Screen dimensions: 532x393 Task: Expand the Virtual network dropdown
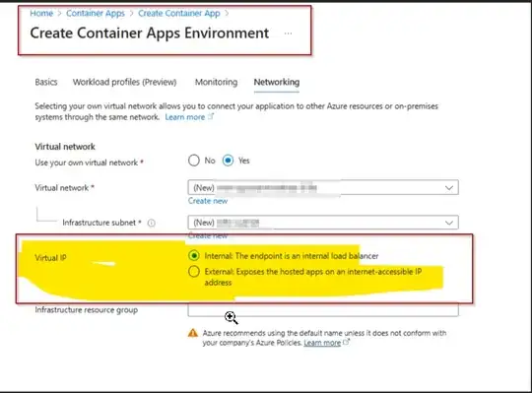[323, 187]
